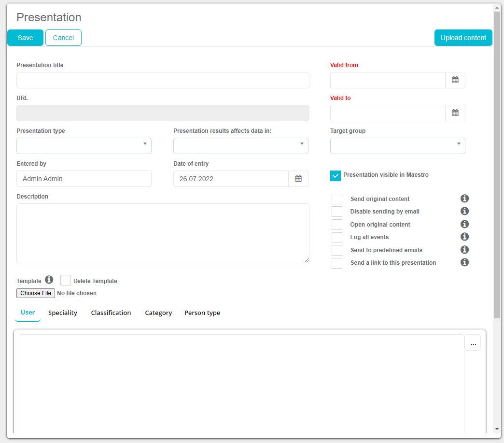Click info icon for Log all events
Screen dimensions: 504x443
coord(464,237)
